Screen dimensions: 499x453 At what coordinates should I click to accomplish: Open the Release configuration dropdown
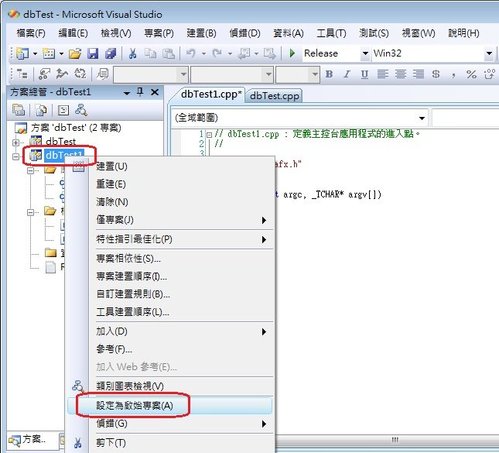pos(365,53)
